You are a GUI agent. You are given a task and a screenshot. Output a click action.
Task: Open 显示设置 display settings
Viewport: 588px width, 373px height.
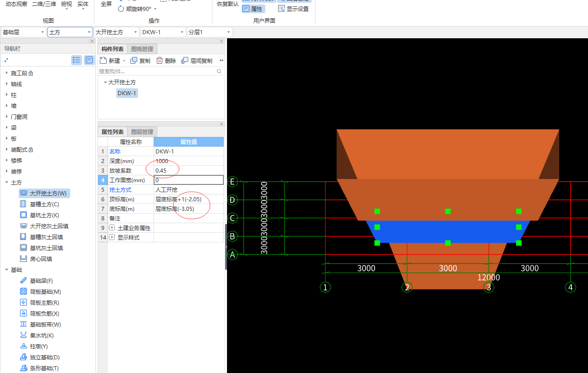point(293,9)
